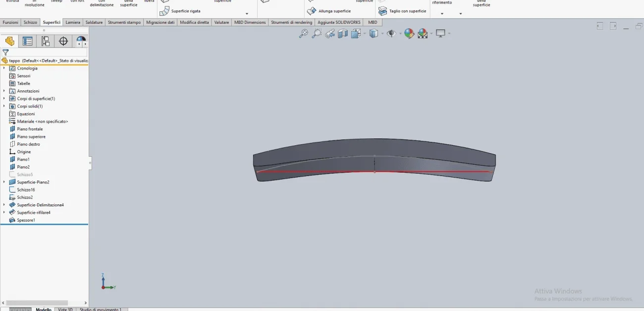
Task: Select the FeatureManager design tree tab
Action: [10, 42]
